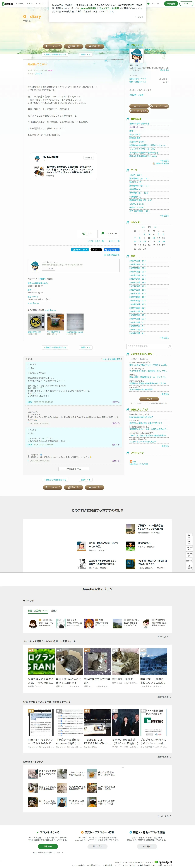This screenshot has height=868, width=195.
Task: Open recommended article 迷うあなたへ
Action: pos(147,546)
